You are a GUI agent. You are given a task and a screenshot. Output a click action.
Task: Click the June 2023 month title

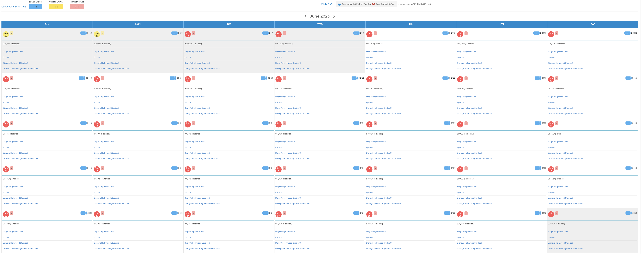320,16
